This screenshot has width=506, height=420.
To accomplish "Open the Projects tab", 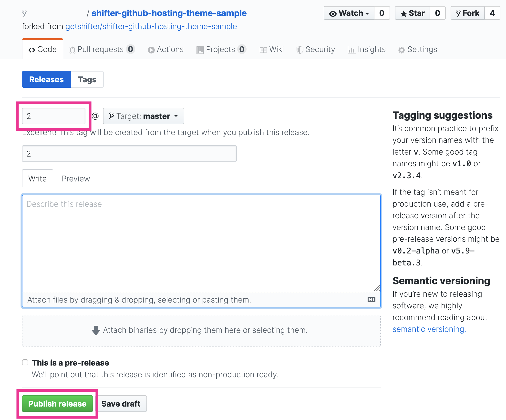I will pos(221,49).
